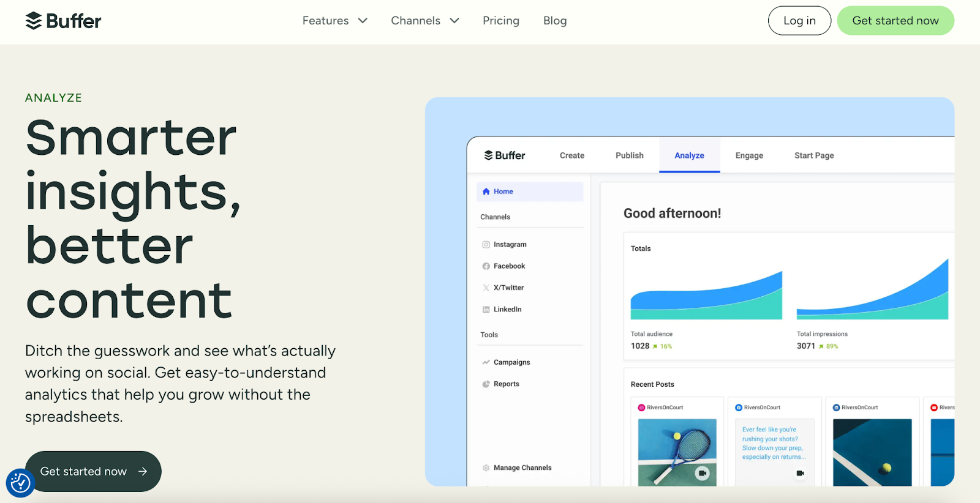Click the Campaigns chart icon in the sidebar
The image size is (980, 503).
coord(486,362)
